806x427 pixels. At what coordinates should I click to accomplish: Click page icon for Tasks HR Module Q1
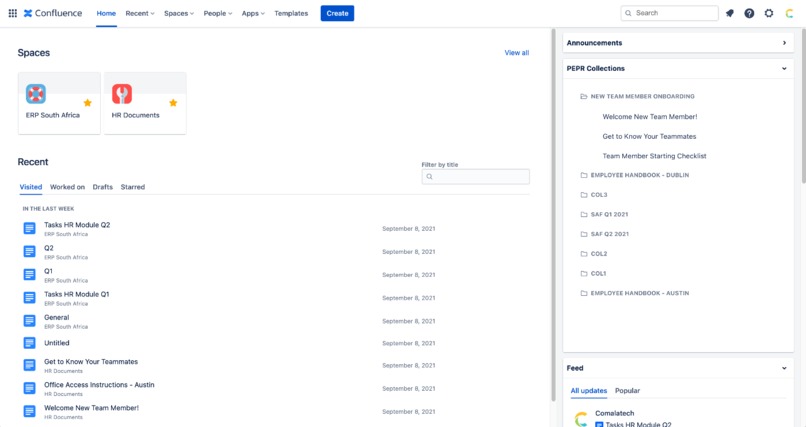pyautogui.click(x=30, y=298)
